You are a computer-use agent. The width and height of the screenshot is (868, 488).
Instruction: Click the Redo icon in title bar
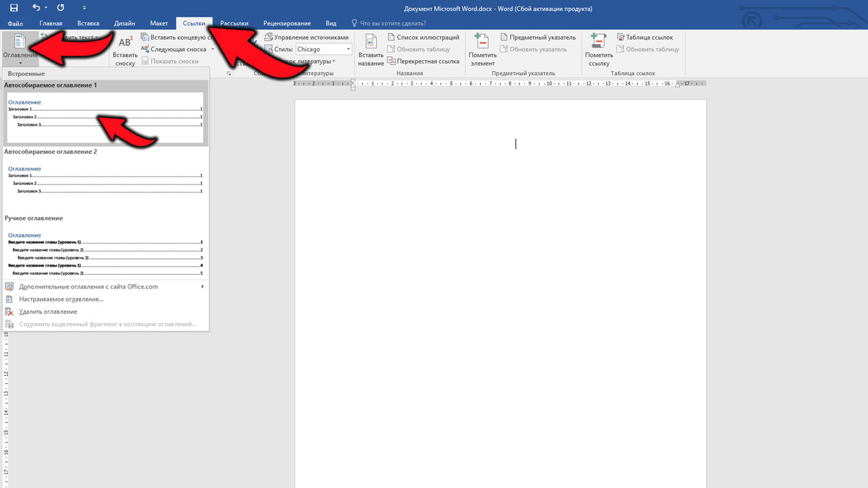click(60, 8)
